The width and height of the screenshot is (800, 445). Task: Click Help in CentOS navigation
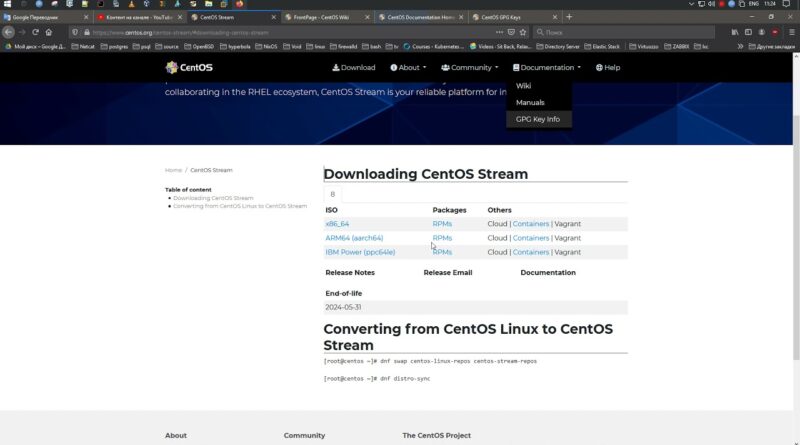[x=608, y=67]
